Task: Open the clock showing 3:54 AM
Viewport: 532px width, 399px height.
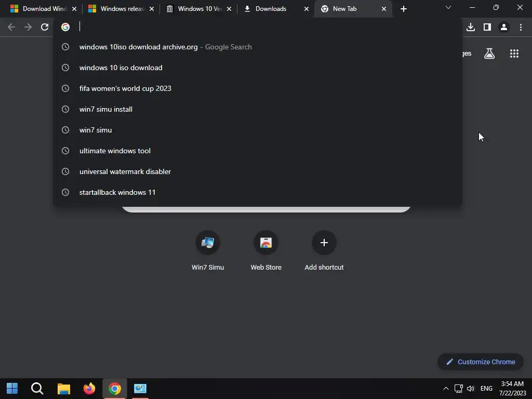Action: 512,389
